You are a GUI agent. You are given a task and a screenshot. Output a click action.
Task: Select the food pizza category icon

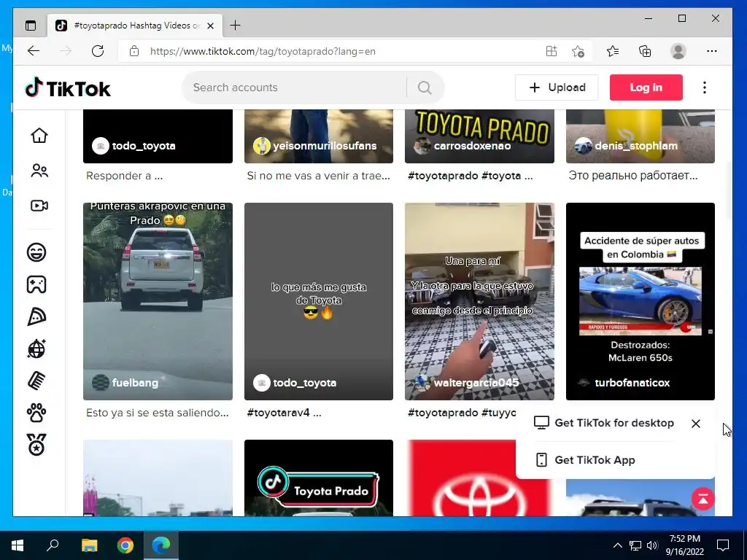coord(36,316)
